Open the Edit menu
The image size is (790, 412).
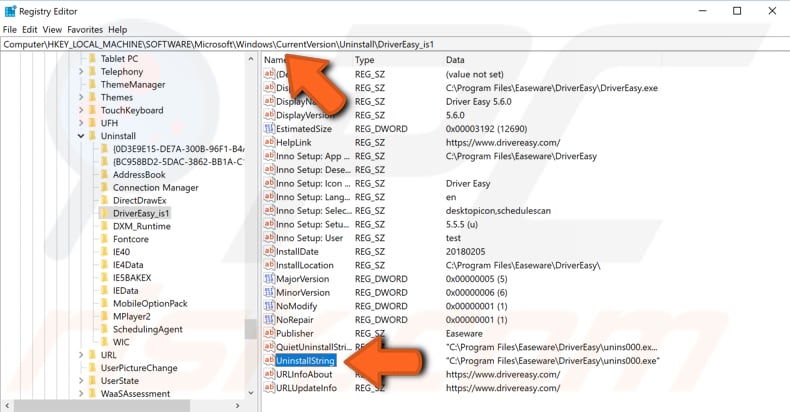(x=30, y=30)
